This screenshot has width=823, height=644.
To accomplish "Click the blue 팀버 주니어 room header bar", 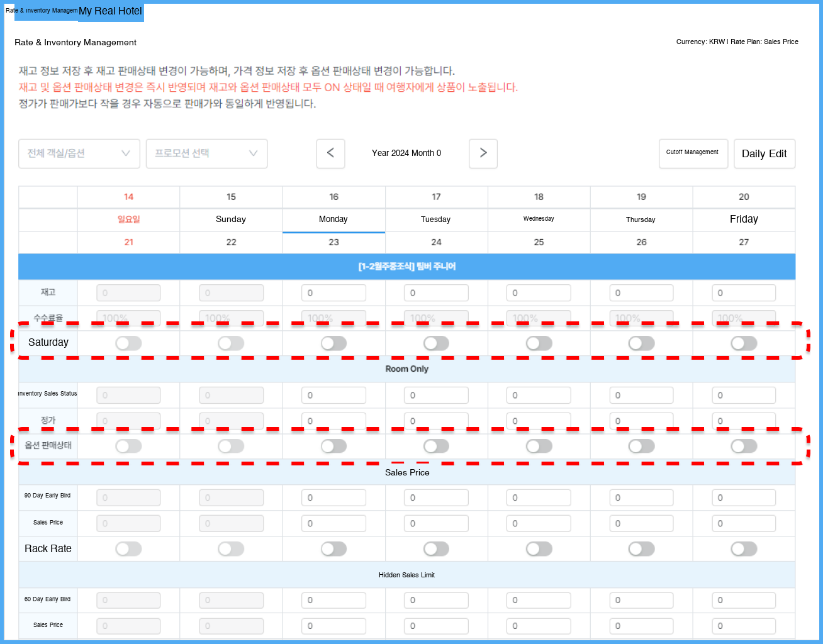I will coord(407,267).
